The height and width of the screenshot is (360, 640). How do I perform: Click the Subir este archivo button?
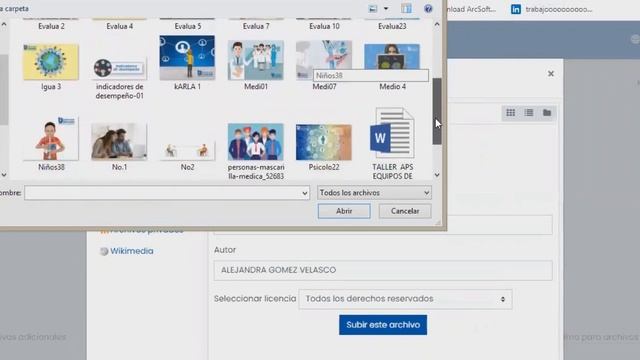(383, 325)
